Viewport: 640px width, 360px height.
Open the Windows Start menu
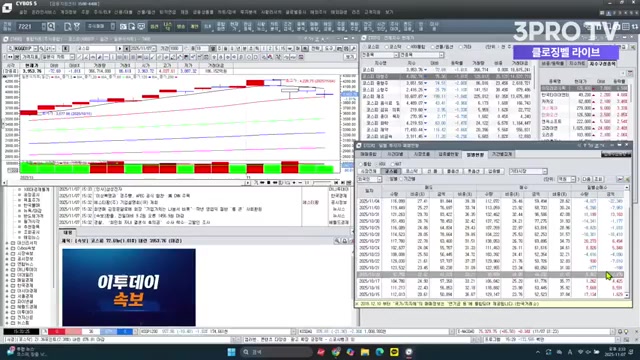tap(231, 352)
